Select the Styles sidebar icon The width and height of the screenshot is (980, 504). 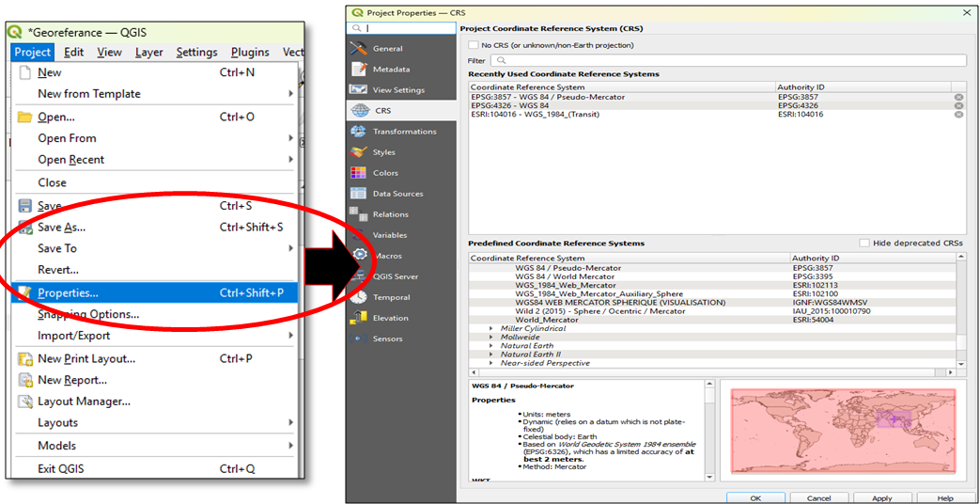coord(358,151)
